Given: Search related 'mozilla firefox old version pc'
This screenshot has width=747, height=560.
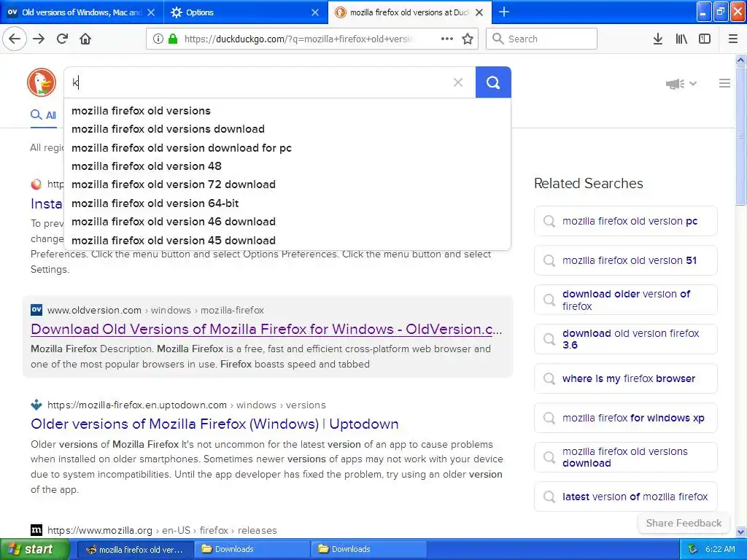Looking at the screenshot, I should 625,221.
